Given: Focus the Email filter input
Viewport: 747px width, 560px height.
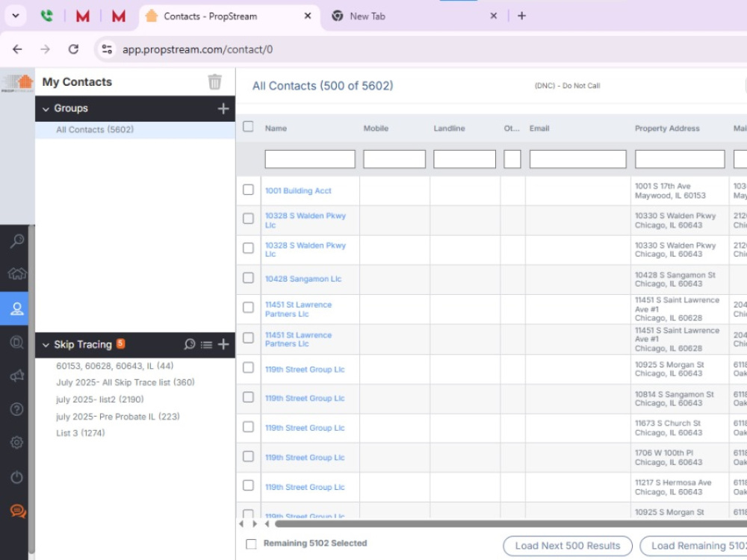Looking at the screenshot, I should pyautogui.click(x=577, y=159).
